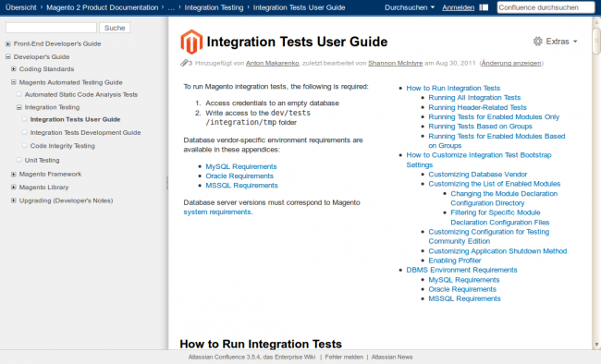601x364 pixels.
Task: Open the Durchsuchen dropdown menu
Action: pos(410,7)
